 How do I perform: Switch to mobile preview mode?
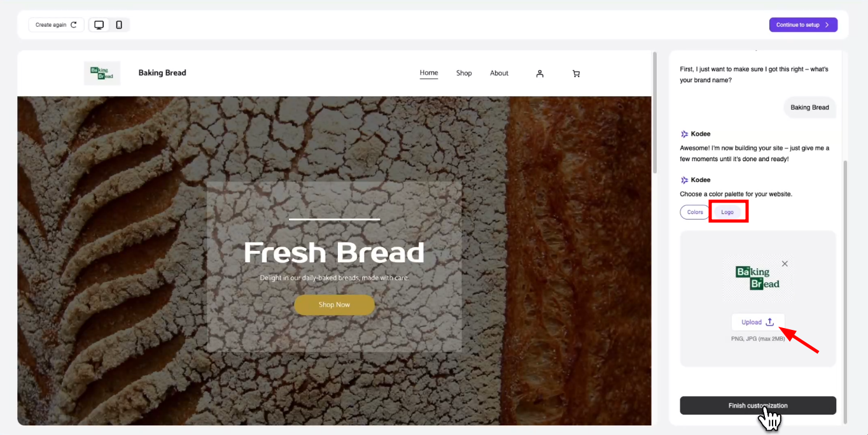coord(119,25)
